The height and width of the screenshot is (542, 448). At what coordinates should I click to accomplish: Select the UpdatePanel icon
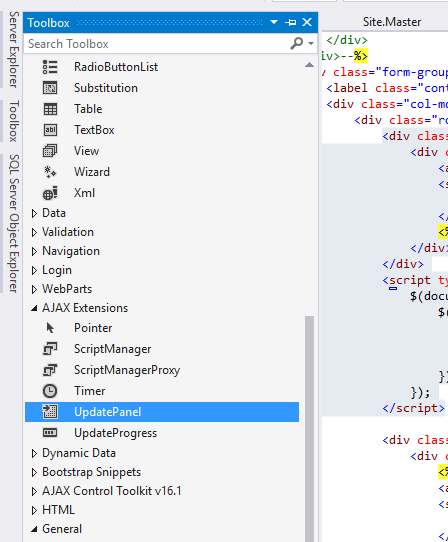pos(50,412)
